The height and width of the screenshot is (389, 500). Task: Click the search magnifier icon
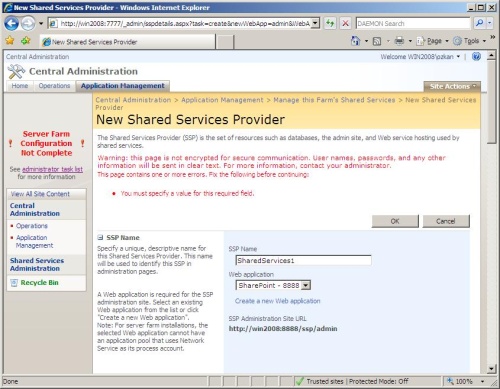479,23
